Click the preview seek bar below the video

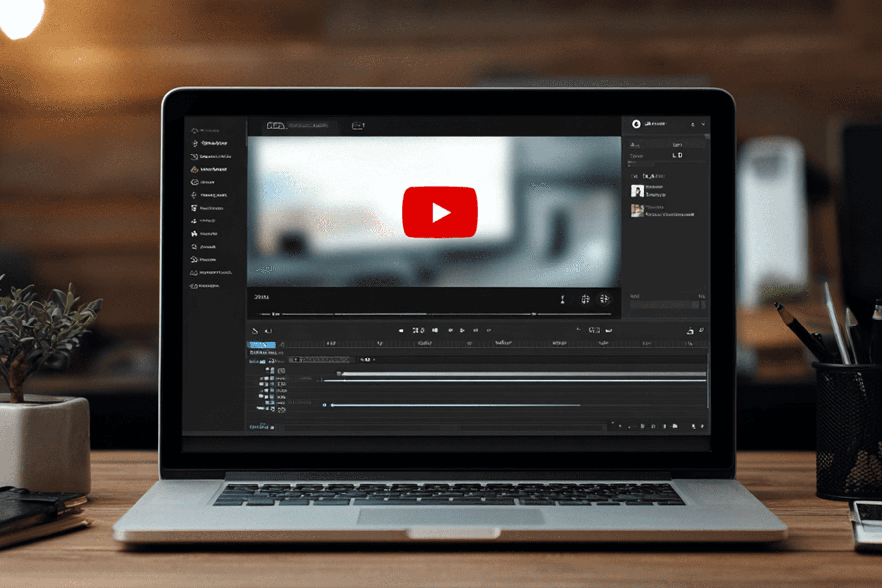[x=431, y=314]
